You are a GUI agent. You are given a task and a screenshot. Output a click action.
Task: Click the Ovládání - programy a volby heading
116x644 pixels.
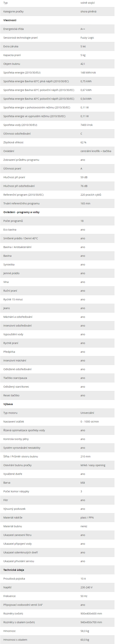click(x=21, y=212)
